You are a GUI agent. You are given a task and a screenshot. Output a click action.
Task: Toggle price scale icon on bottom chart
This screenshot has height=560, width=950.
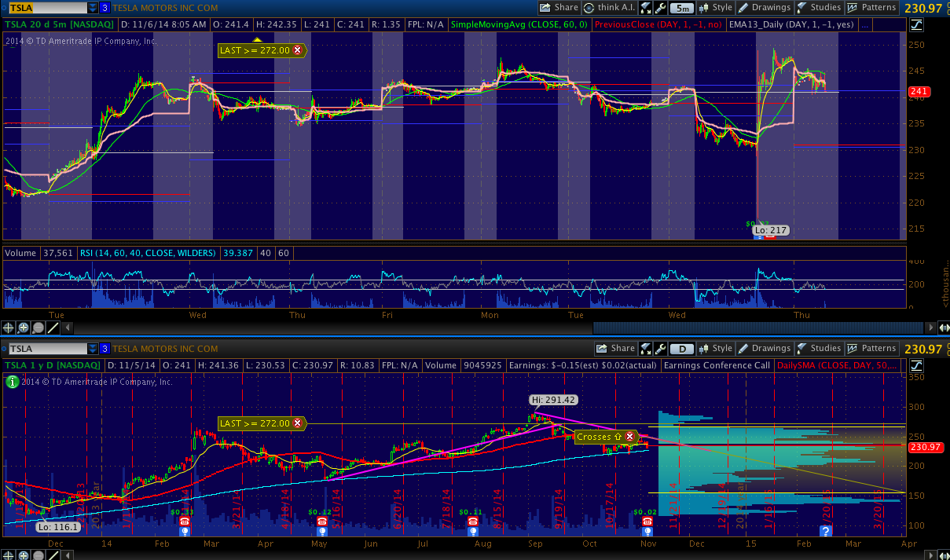tap(917, 365)
